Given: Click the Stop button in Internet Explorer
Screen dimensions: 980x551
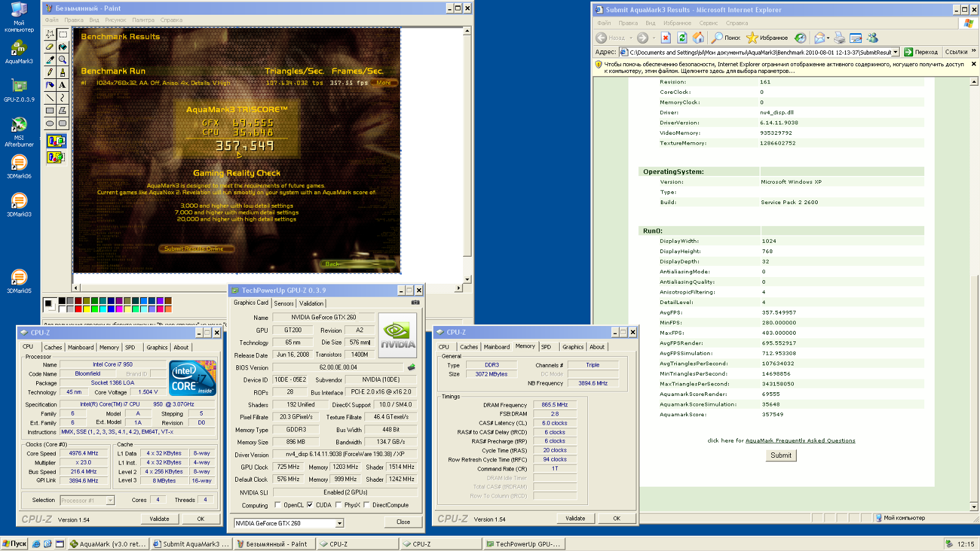Looking at the screenshot, I should [666, 38].
